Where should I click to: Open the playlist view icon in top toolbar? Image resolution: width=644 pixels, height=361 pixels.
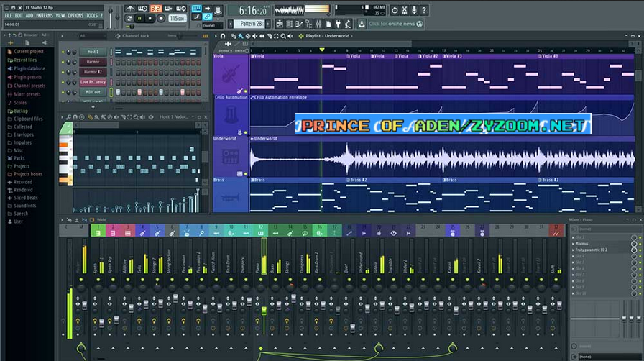(x=280, y=24)
